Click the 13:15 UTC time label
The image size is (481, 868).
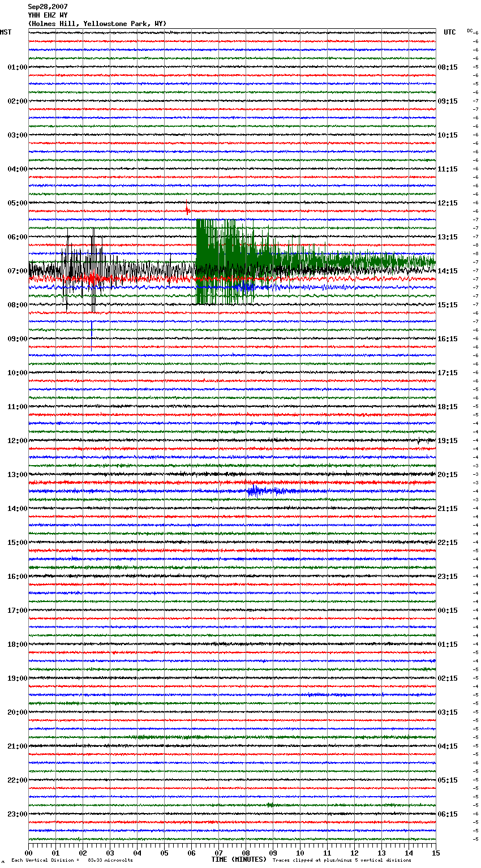[x=448, y=237]
